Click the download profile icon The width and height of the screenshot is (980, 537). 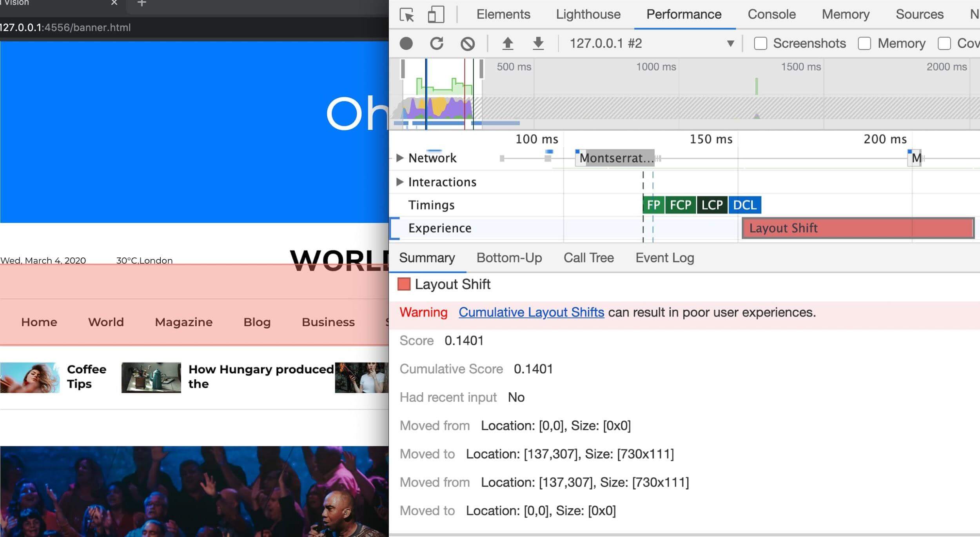(x=539, y=43)
